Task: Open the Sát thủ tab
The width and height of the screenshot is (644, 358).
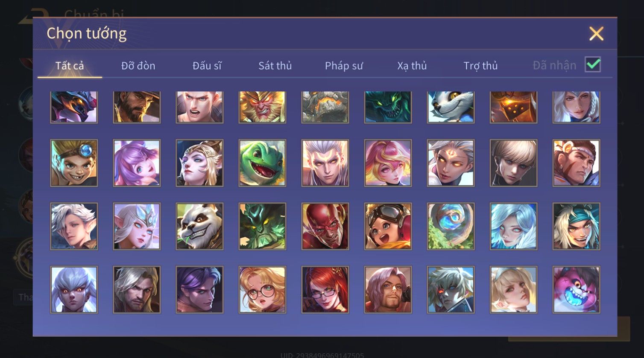Action: pyautogui.click(x=275, y=66)
